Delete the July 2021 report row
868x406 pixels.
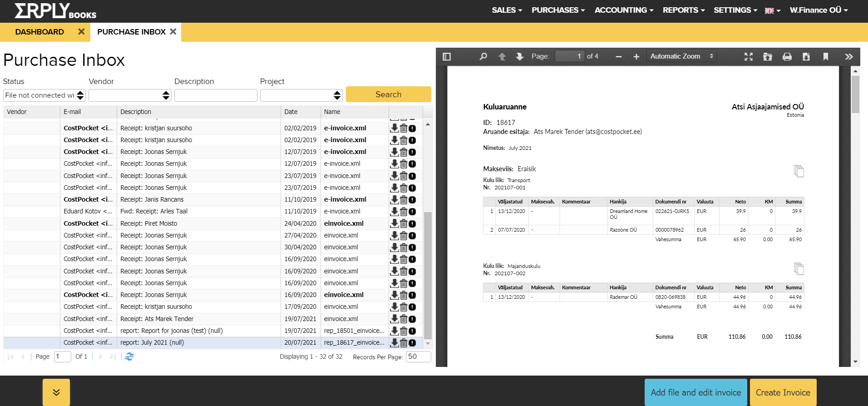(x=404, y=343)
